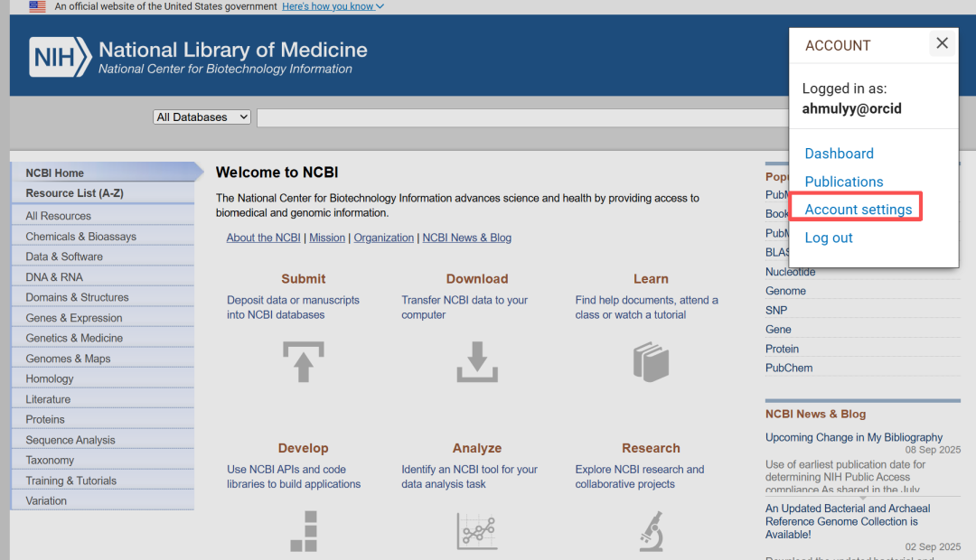Open Genes & Expression category
This screenshot has width=976, height=560.
point(103,318)
